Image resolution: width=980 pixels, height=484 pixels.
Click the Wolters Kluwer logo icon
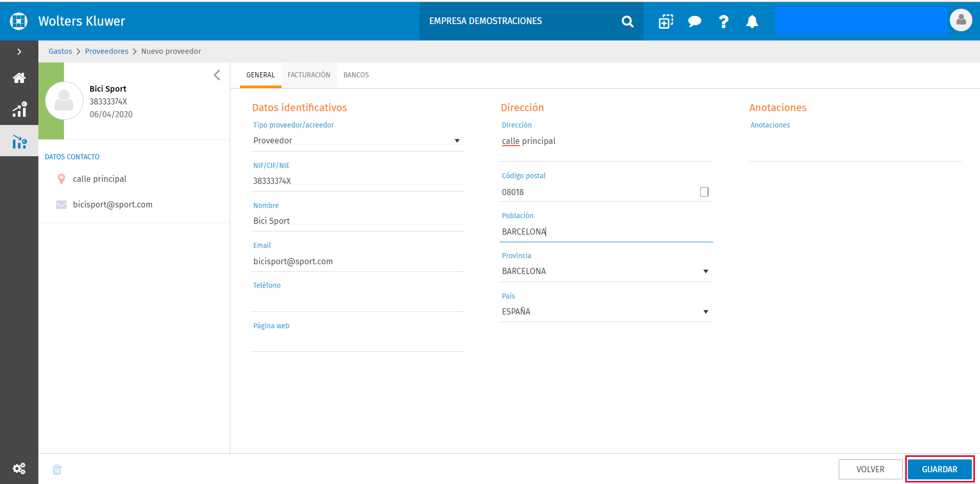point(19,21)
